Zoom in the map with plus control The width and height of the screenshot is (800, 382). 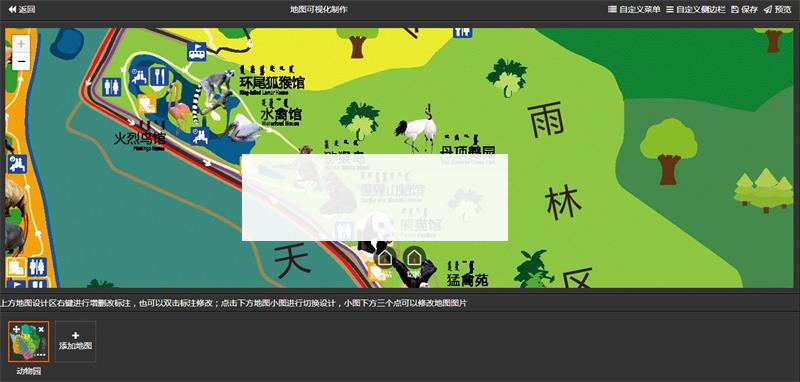click(21, 44)
